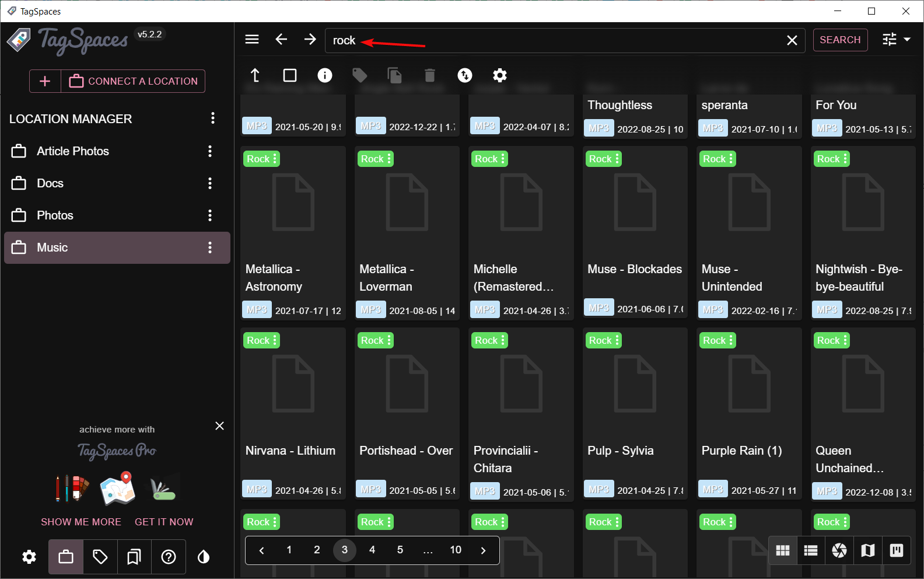924x579 pixels.
Task: Open Rock tag menu on Nirvana - Lithium
Action: coord(275,340)
